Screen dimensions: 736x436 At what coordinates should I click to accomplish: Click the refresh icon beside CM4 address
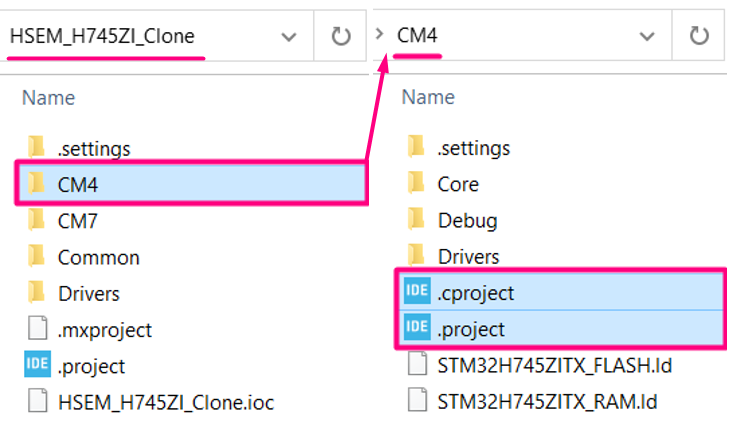(x=699, y=37)
